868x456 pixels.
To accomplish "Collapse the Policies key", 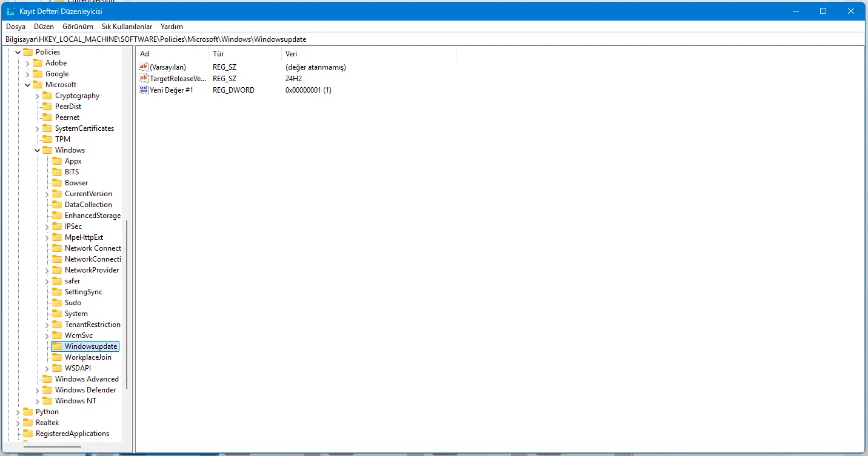I will [x=18, y=52].
